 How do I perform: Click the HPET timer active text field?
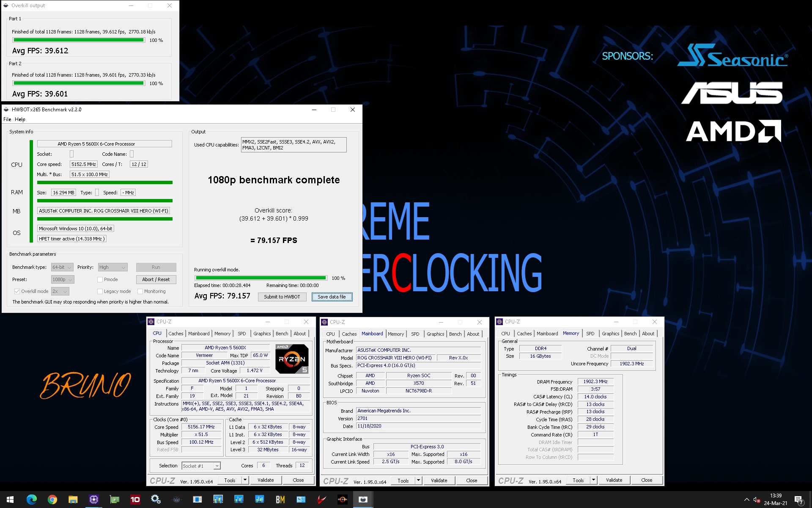point(71,239)
